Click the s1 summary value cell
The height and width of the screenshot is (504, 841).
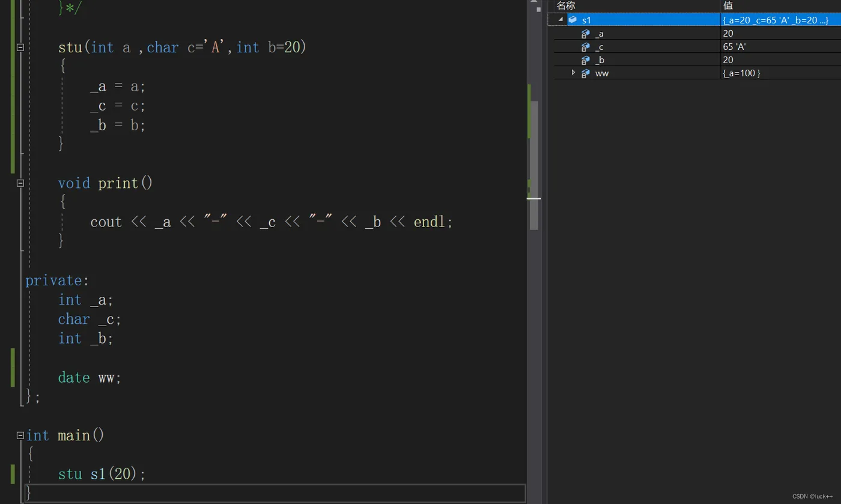(781, 20)
